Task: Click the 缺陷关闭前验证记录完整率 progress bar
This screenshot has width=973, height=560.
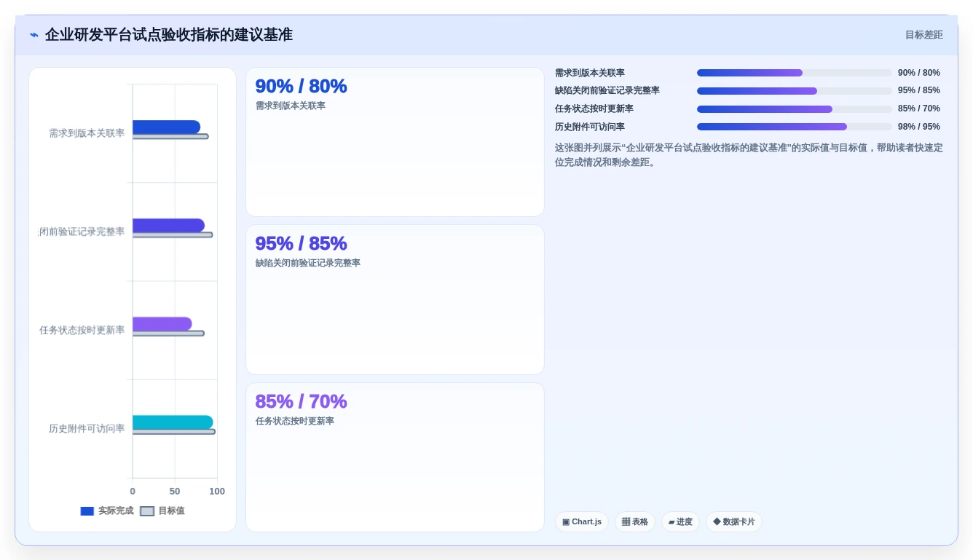Action: 795,91
